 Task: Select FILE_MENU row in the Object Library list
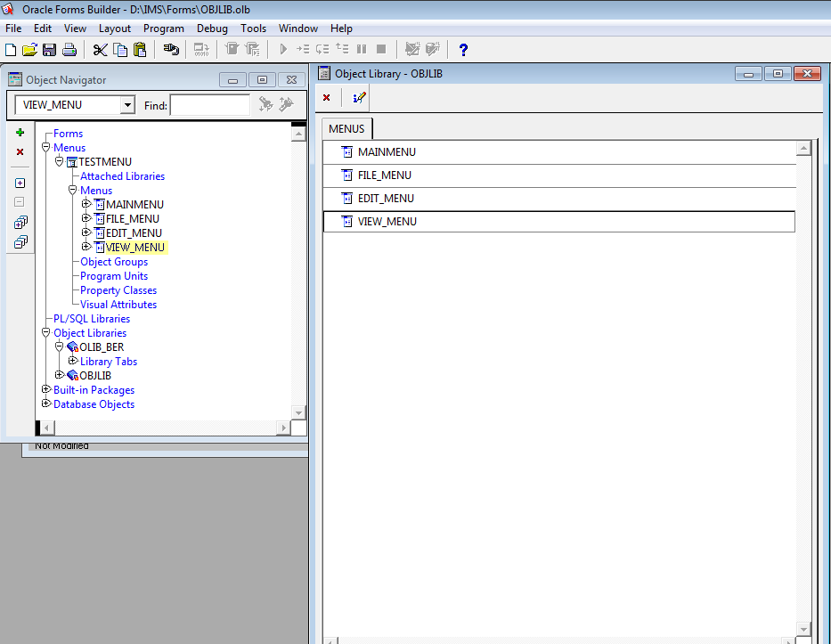559,175
